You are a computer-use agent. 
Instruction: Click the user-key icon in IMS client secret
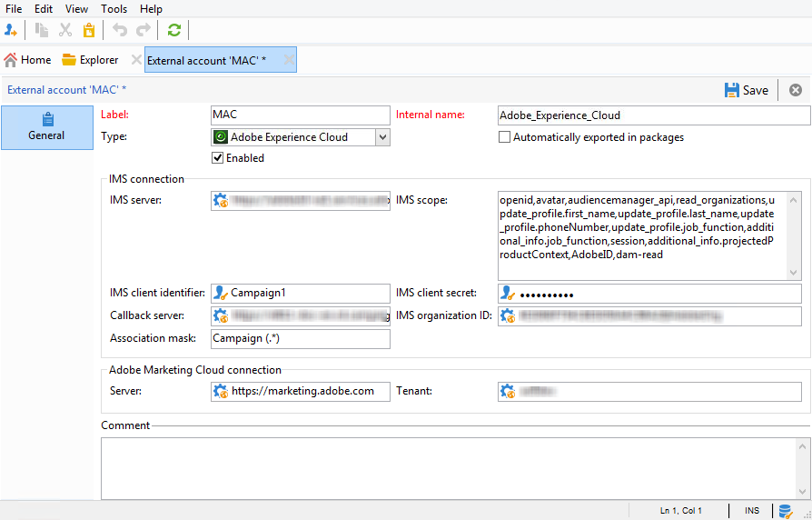click(508, 293)
